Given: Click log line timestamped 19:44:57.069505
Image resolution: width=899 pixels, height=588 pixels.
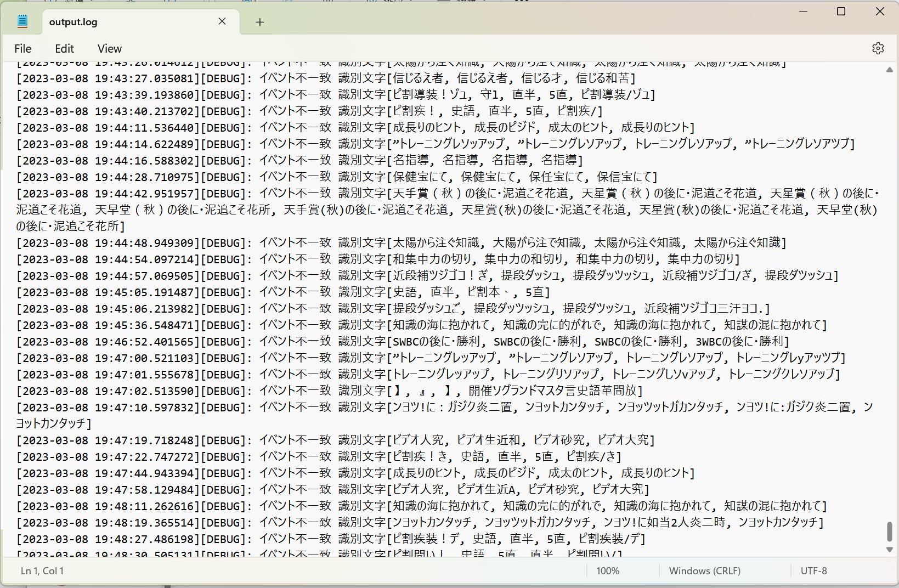Looking at the screenshot, I should (x=427, y=275).
